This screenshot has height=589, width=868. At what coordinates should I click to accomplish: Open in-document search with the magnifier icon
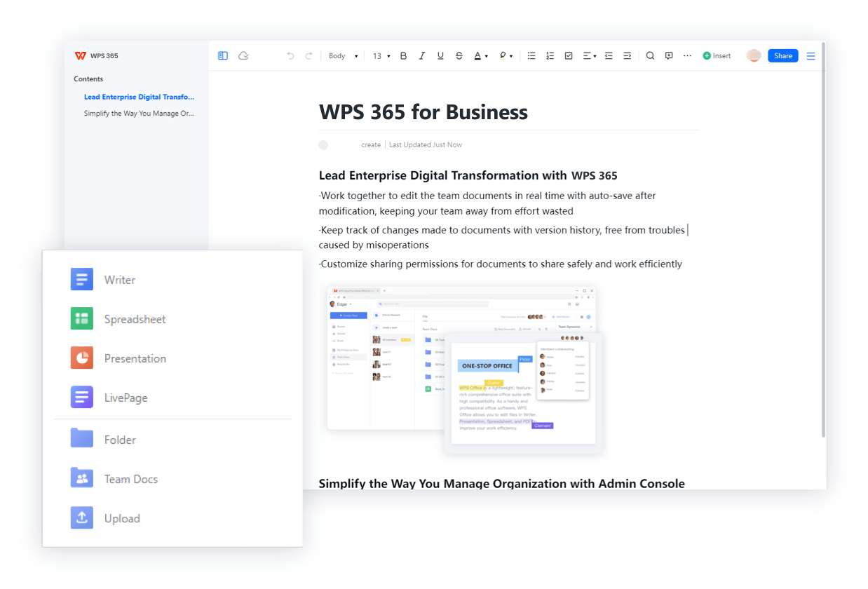[650, 55]
